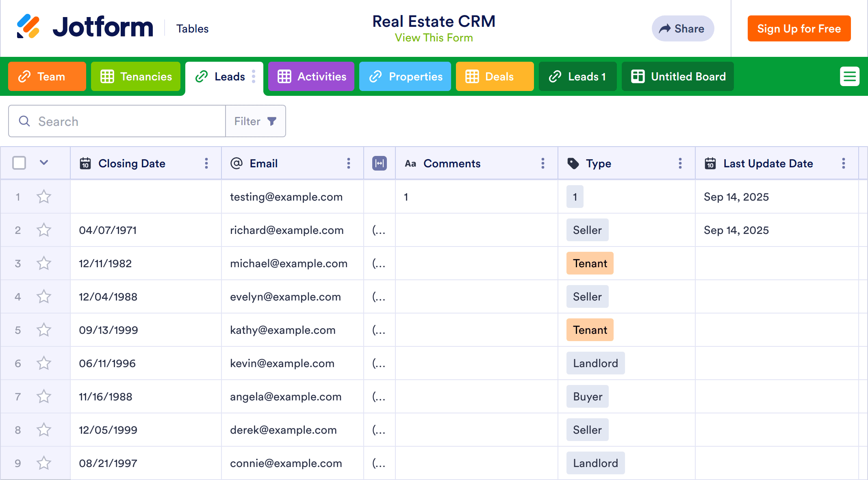Star the richard@example.com row
The image size is (868, 480).
tap(44, 230)
